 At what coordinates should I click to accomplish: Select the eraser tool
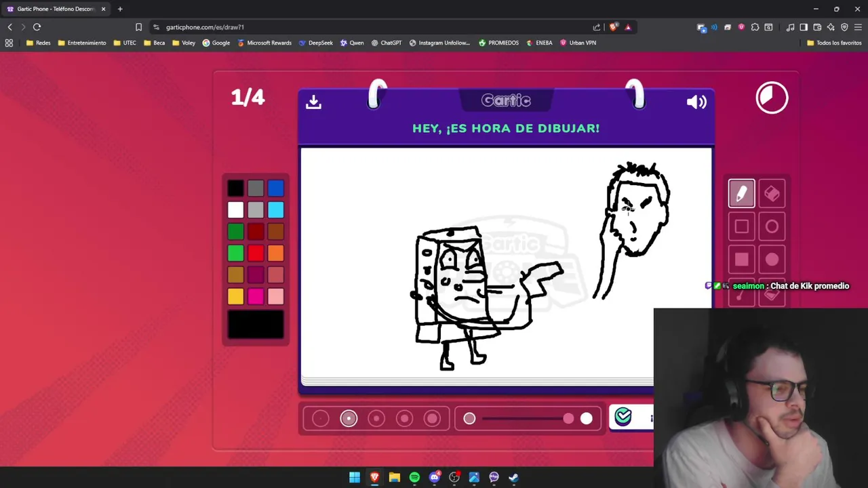coord(772,194)
